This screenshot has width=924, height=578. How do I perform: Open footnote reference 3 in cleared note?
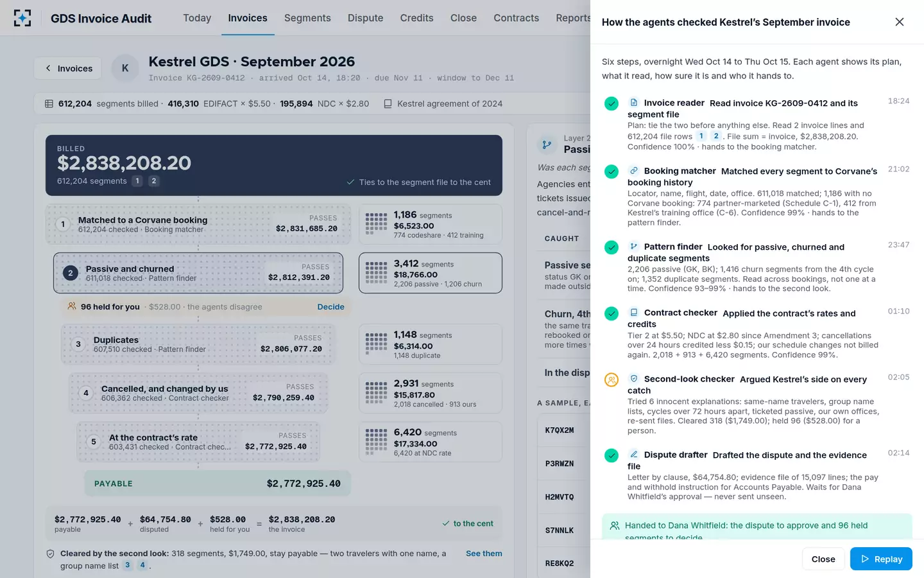click(x=128, y=565)
